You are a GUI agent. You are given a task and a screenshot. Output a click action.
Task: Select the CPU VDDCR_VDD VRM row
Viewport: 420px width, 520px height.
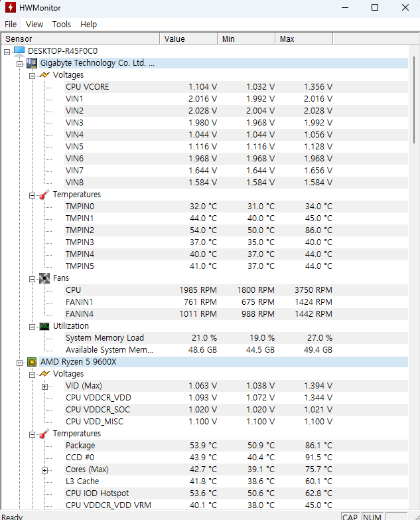(x=236, y=505)
